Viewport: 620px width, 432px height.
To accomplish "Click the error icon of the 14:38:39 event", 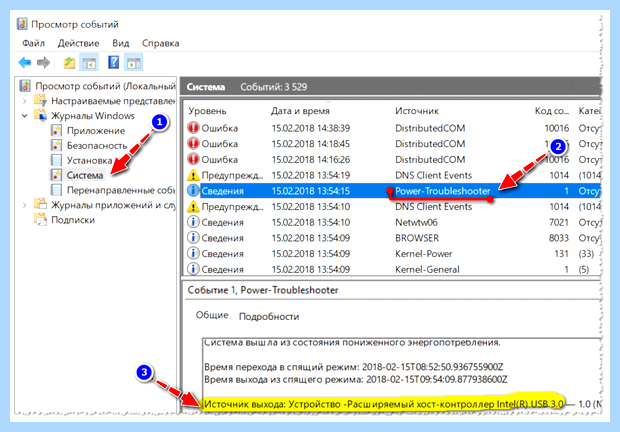I will click(193, 128).
